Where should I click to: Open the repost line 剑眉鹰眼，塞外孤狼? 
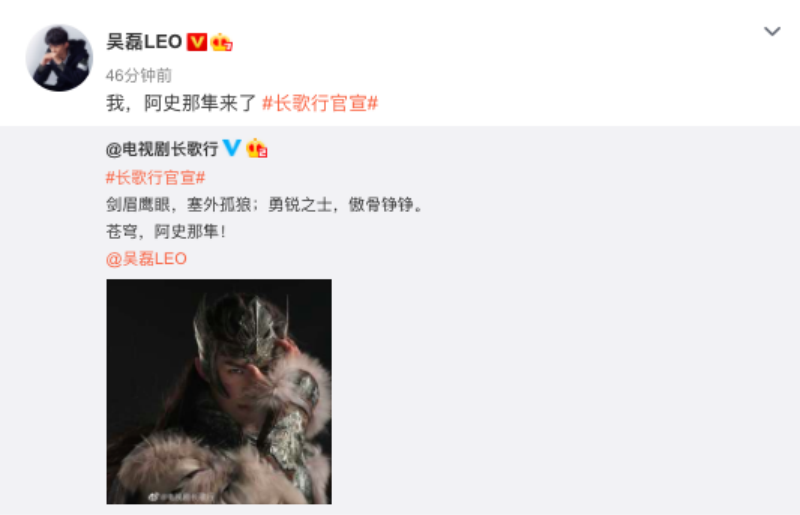(x=178, y=205)
